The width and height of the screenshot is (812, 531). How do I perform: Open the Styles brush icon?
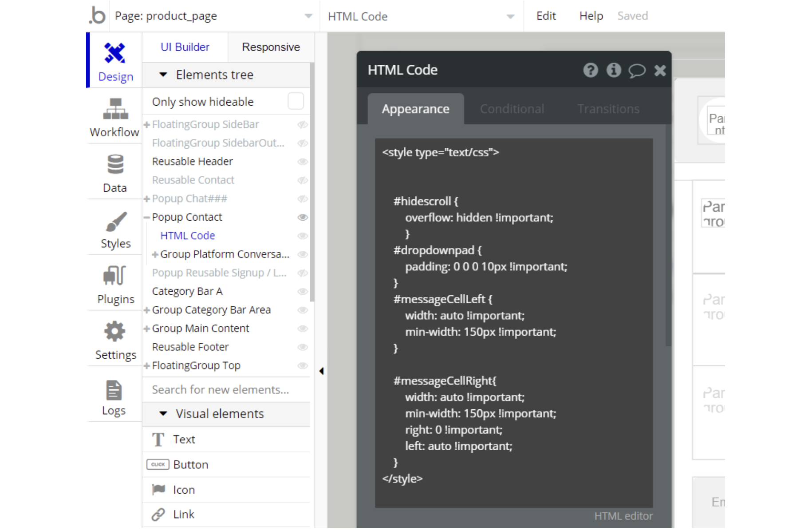click(115, 222)
